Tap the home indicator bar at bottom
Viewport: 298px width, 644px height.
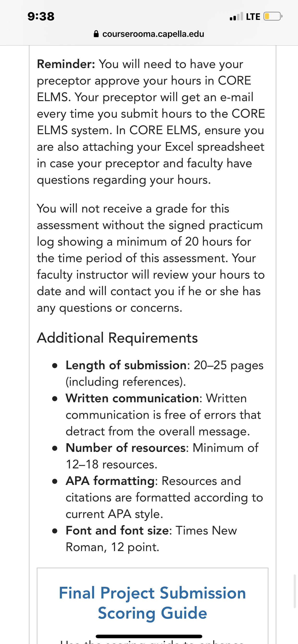click(x=149, y=636)
